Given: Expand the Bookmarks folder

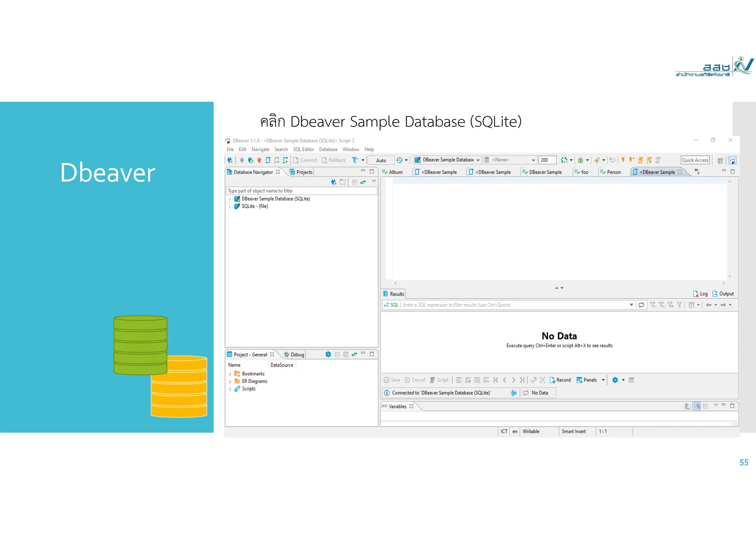Looking at the screenshot, I should coord(230,374).
